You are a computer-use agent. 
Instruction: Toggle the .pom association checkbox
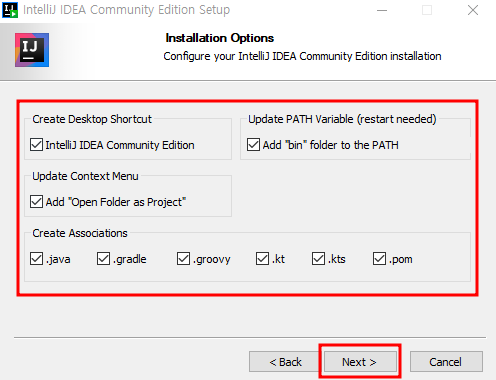click(379, 259)
